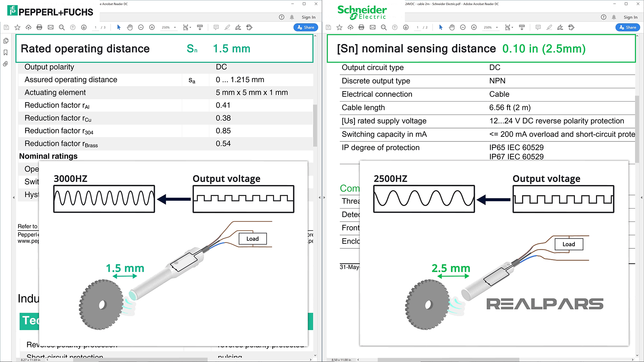Select the Hand tool in the left Acrobat window
Image resolution: width=644 pixels, height=362 pixels.
pyautogui.click(x=130, y=27)
